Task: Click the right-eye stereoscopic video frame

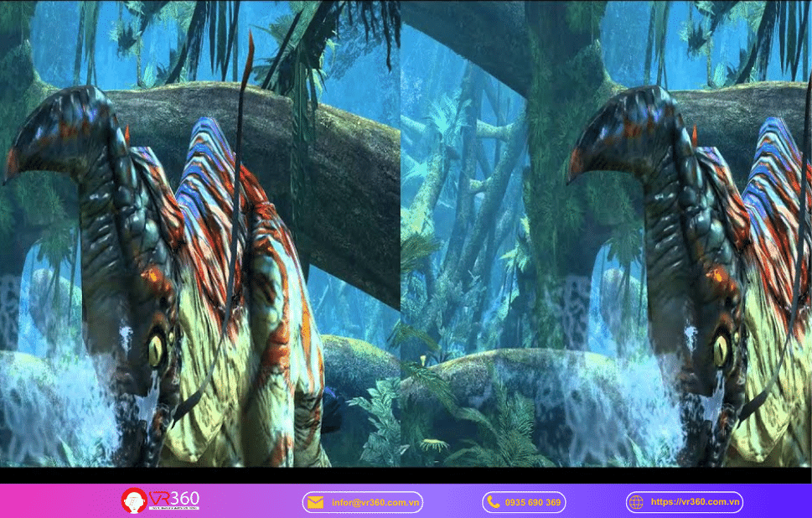Action: [607, 233]
